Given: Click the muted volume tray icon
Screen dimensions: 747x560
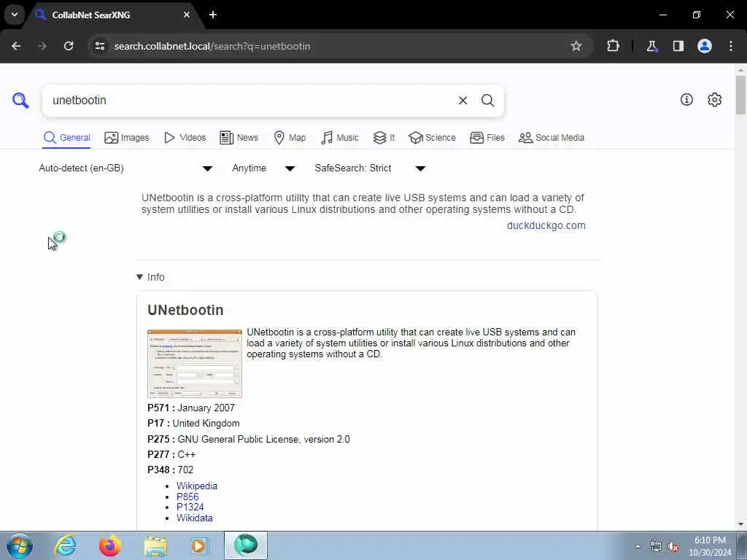Looking at the screenshot, I should (673, 547).
